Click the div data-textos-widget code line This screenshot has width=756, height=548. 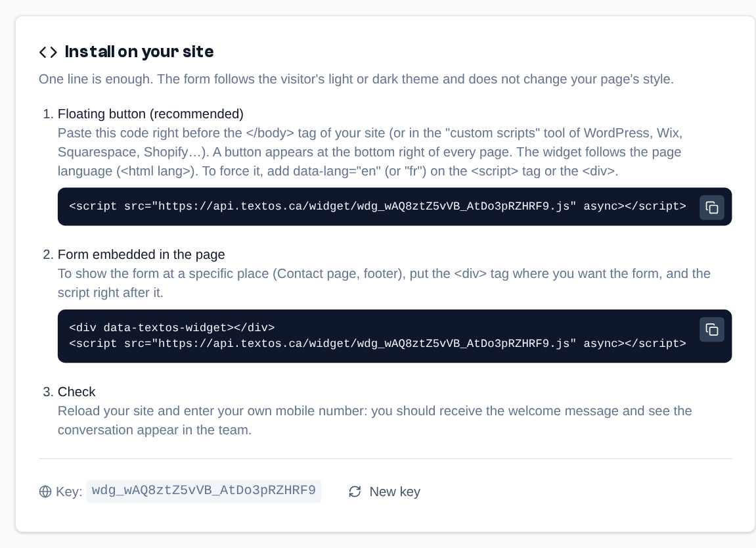(171, 327)
